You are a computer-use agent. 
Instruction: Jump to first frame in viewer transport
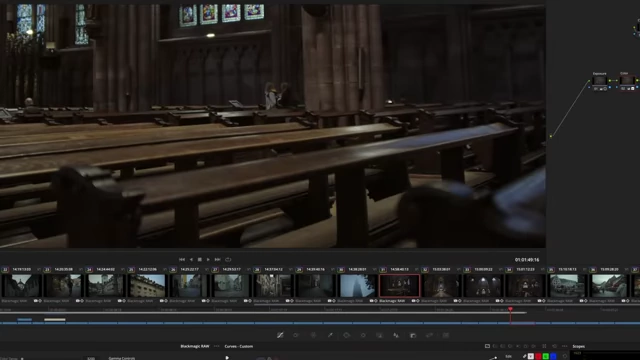point(182,260)
